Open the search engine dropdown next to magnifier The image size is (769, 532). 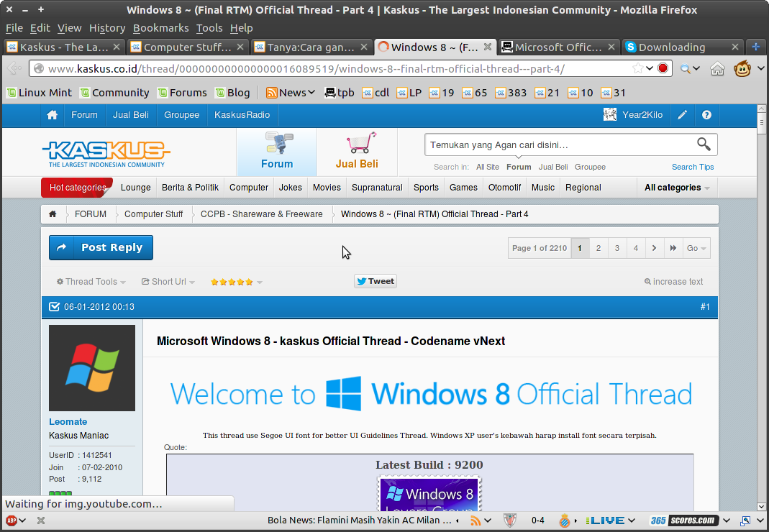pyautogui.click(x=696, y=68)
